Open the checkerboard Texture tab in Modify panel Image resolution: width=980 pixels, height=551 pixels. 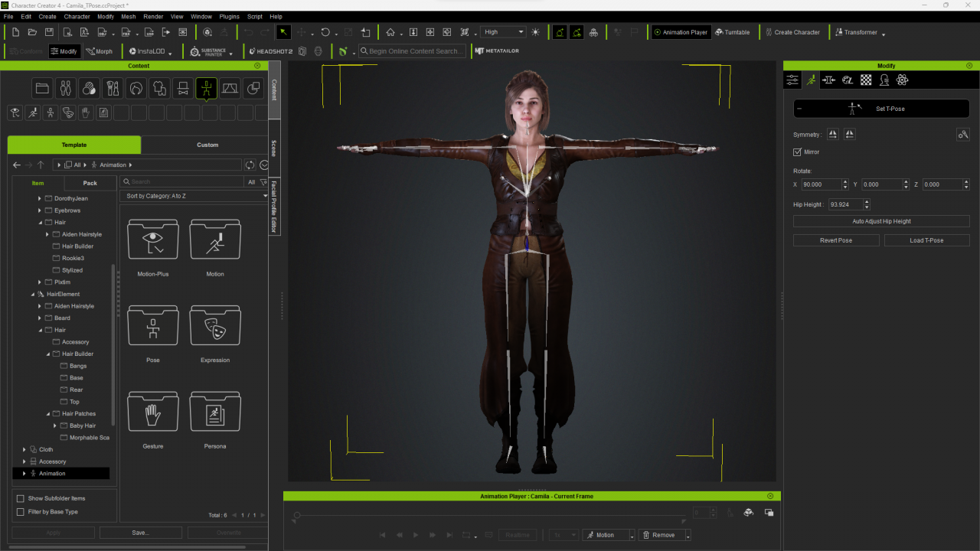866,80
